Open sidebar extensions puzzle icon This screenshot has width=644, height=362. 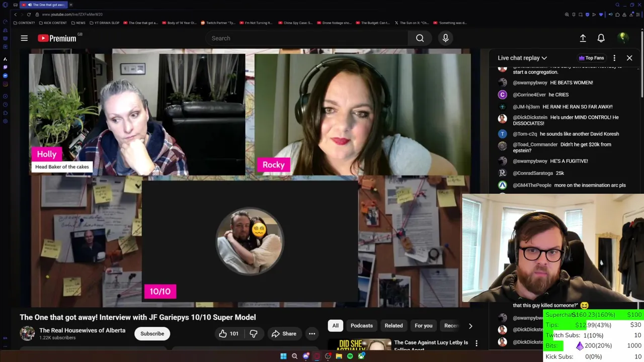coord(5,113)
